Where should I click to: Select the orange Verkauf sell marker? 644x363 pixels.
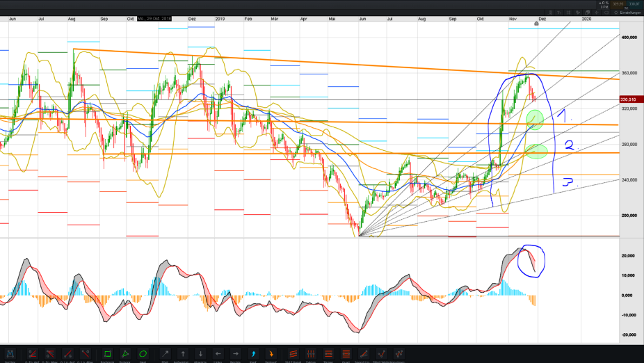[x=271, y=353]
